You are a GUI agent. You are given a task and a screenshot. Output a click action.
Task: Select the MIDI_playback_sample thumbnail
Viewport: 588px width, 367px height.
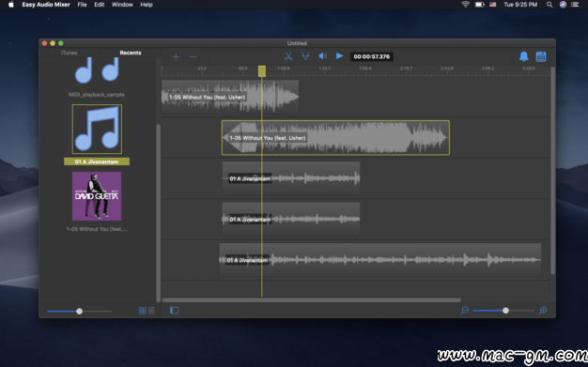pos(97,70)
